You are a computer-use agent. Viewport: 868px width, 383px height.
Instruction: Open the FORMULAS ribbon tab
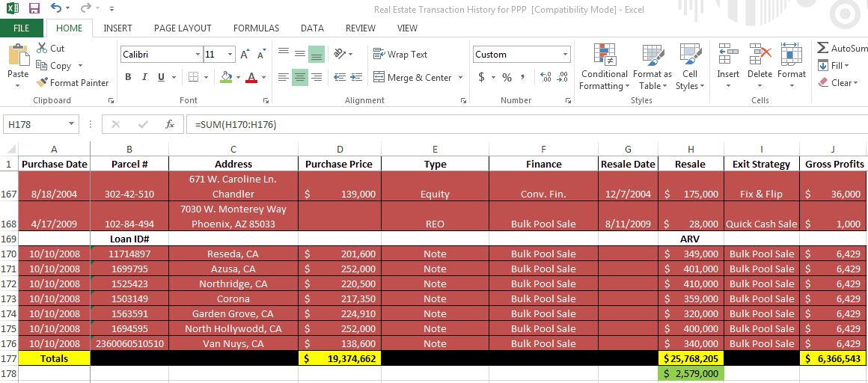(256, 28)
